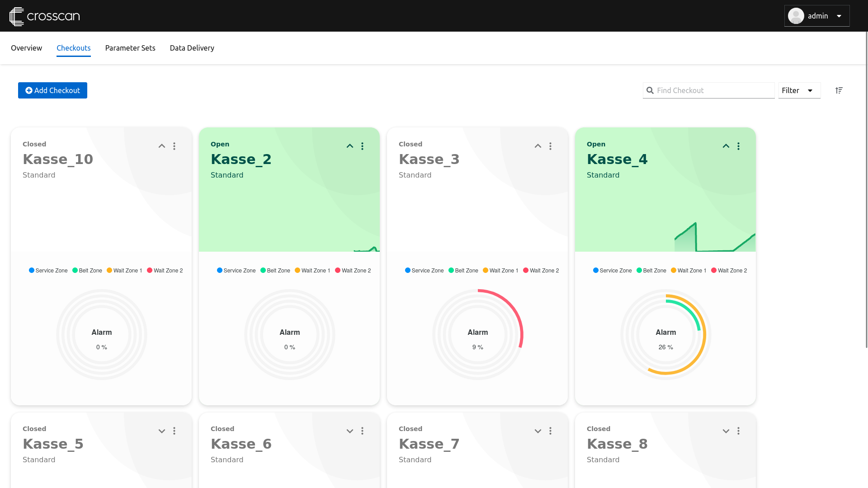This screenshot has height=488, width=868.
Task: Expand the Kasse_6 card
Action: (x=349, y=431)
